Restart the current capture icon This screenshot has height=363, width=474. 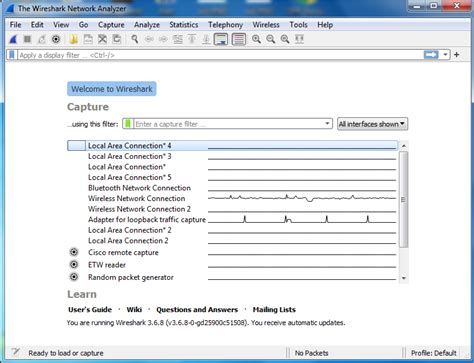[x=42, y=39]
